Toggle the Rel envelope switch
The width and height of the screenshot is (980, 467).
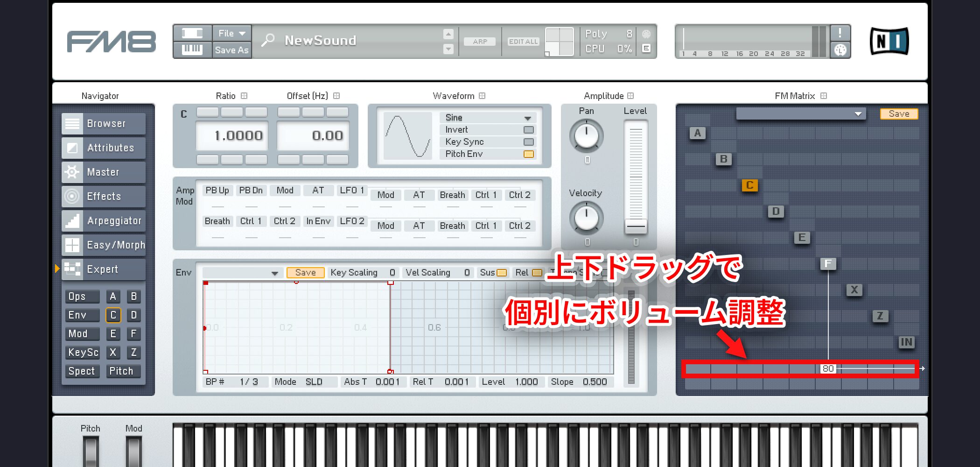click(537, 273)
